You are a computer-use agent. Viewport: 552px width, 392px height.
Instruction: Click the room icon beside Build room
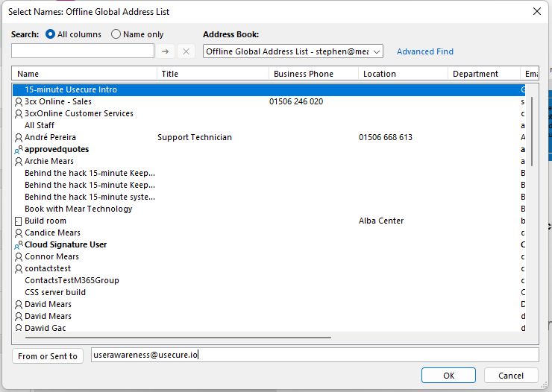click(19, 221)
